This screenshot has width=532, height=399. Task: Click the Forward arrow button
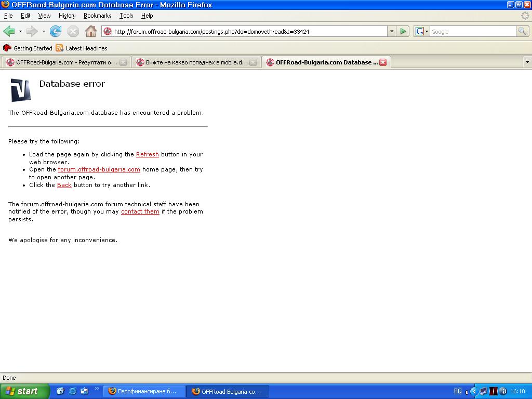[x=32, y=32]
